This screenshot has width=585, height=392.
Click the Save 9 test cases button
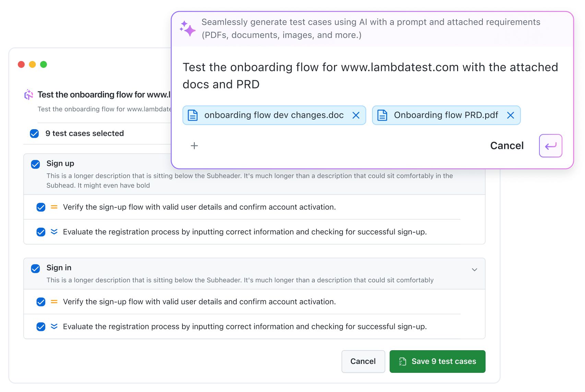437,362
